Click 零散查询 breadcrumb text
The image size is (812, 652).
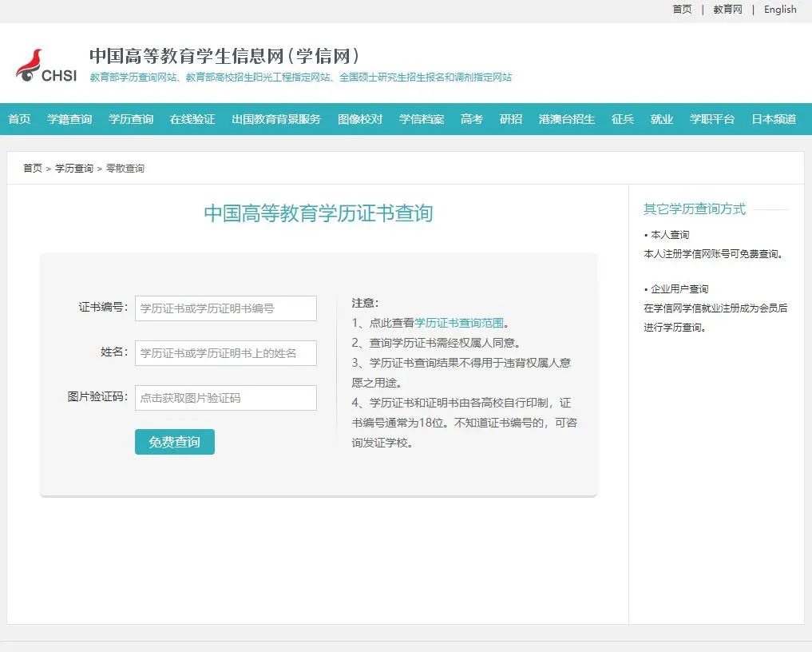click(x=125, y=169)
